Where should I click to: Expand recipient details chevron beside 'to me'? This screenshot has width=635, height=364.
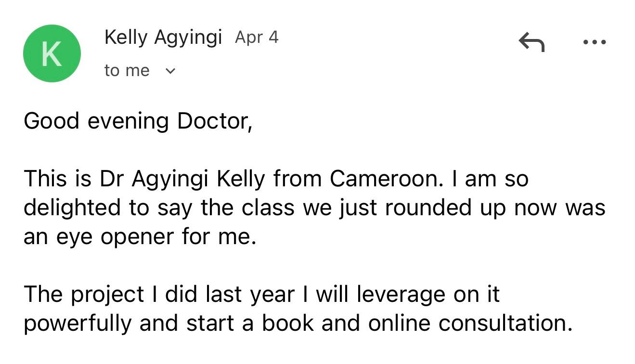(170, 71)
